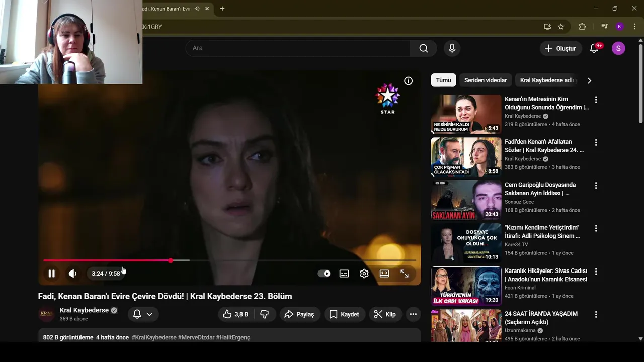Mute the video using the volume icon
644x362 pixels.
pyautogui.click(x=73, y=274)
